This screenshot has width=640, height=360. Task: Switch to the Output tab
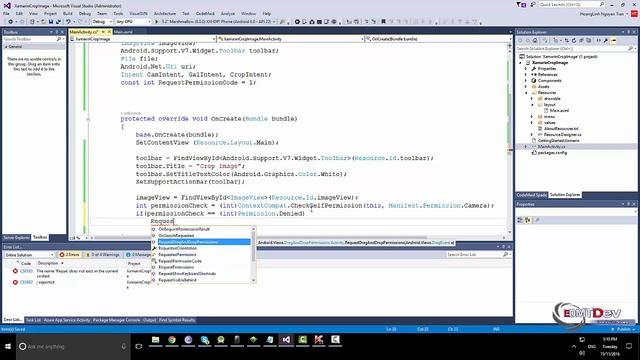149,320
